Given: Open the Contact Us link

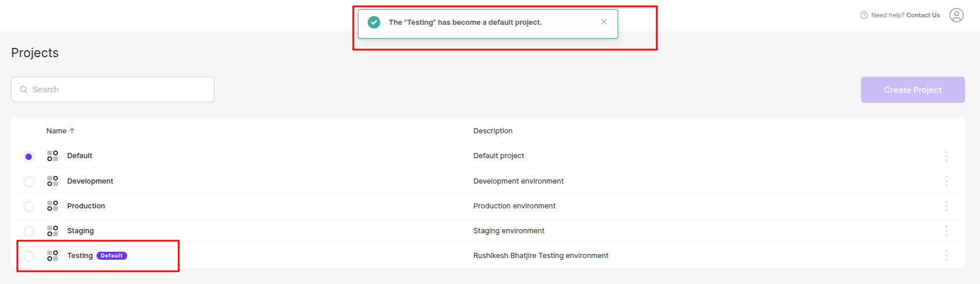Looking at the screenshot, I should click(x=923, y=16).
